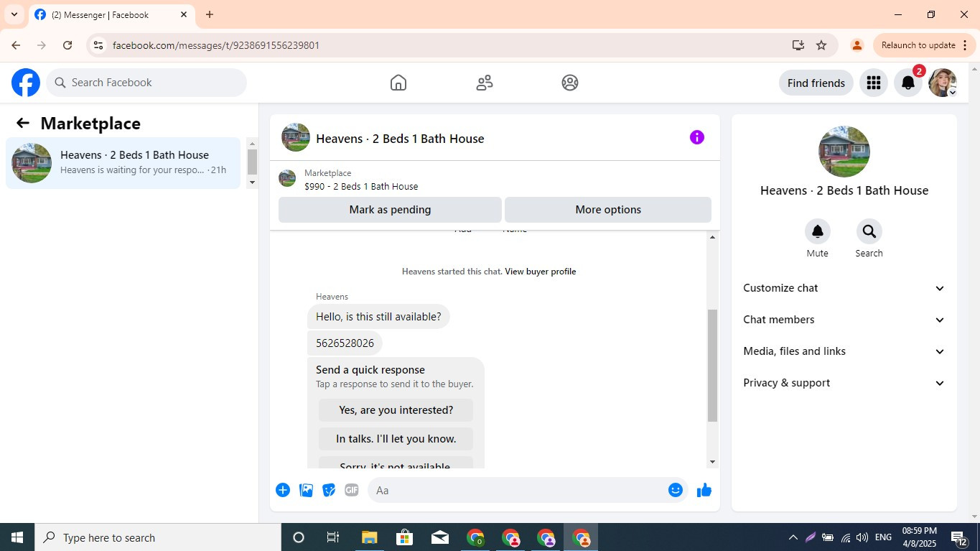The image size is (980, 551).
Task: Open Chrome profile avatar icon
Action: coord(857,45)
